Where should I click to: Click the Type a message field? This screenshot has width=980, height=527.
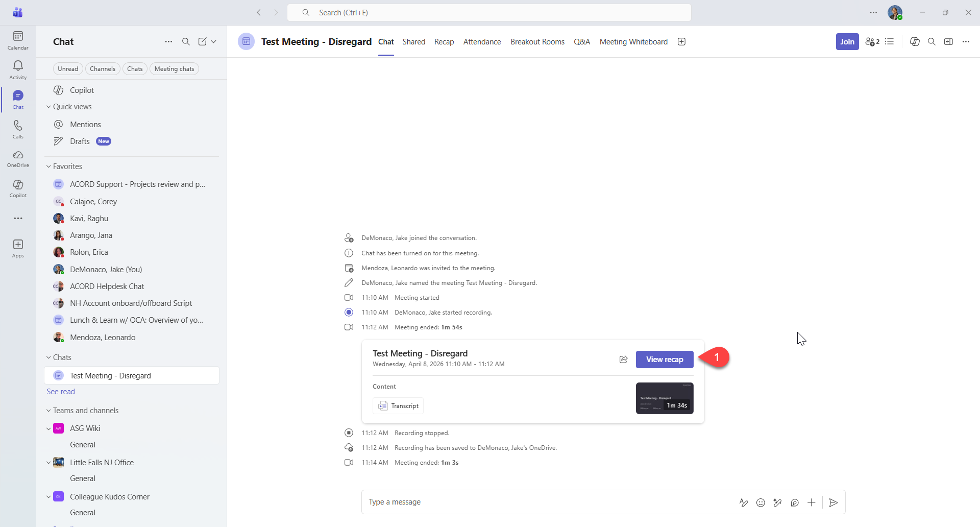pos(546,502)
